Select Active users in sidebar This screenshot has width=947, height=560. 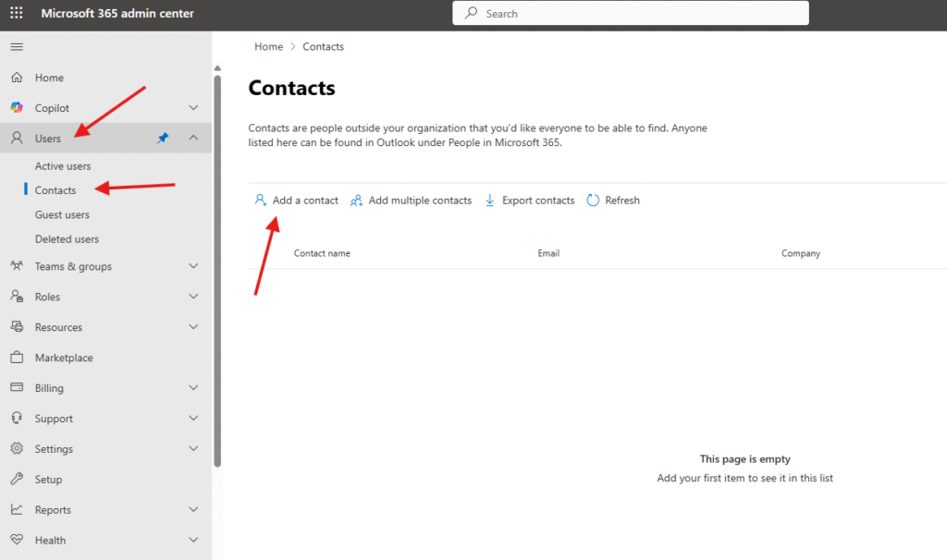pos(63,166)
